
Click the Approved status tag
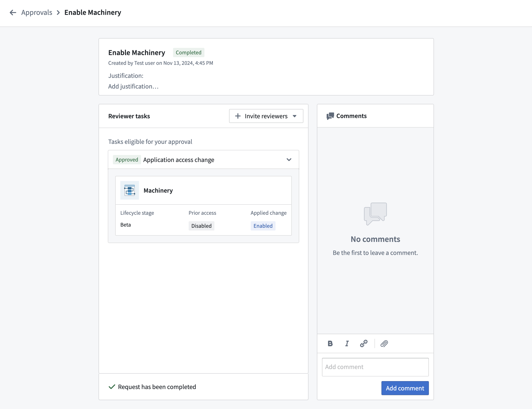[127, 160]
